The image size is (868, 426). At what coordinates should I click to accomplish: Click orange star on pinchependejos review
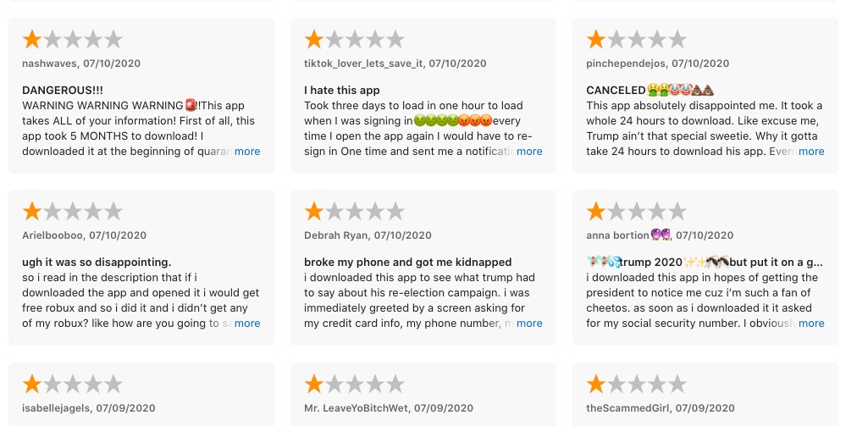point(596,39)
